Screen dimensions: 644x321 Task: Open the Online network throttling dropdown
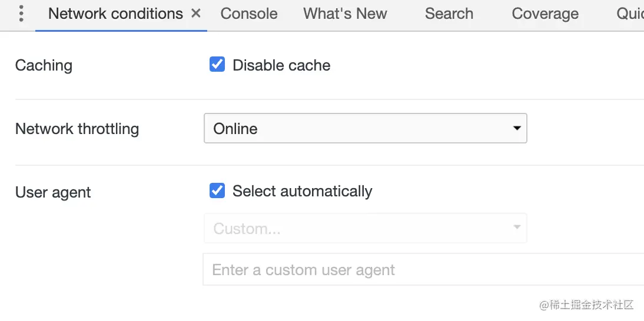pyautogui.click(x=365, y=128)
